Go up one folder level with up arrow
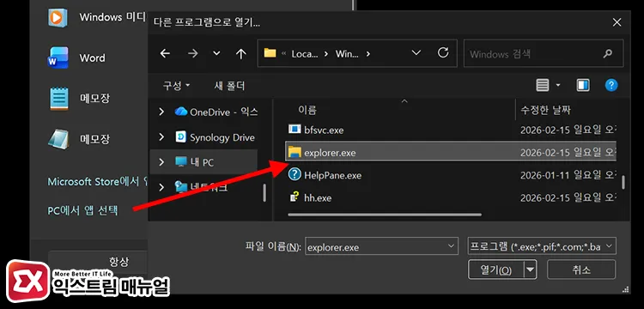The image size is (644, 309). (241, 53)
